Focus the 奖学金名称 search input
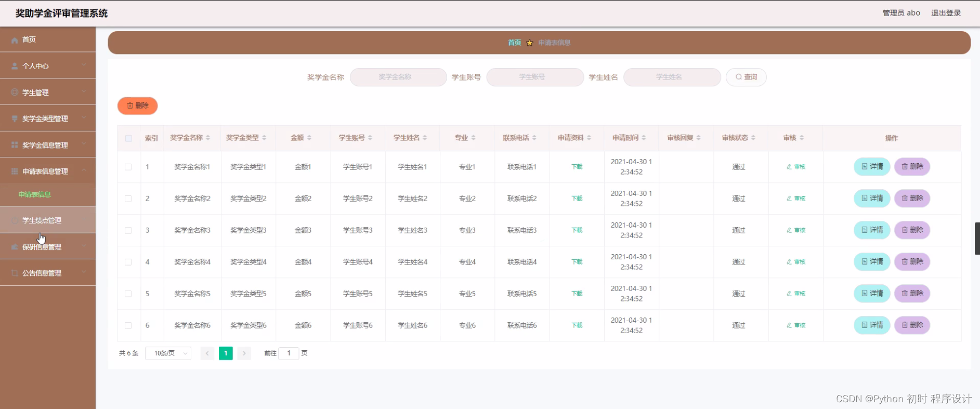The image size is (980, 409). pyautogui.click(x=398, y=77)
